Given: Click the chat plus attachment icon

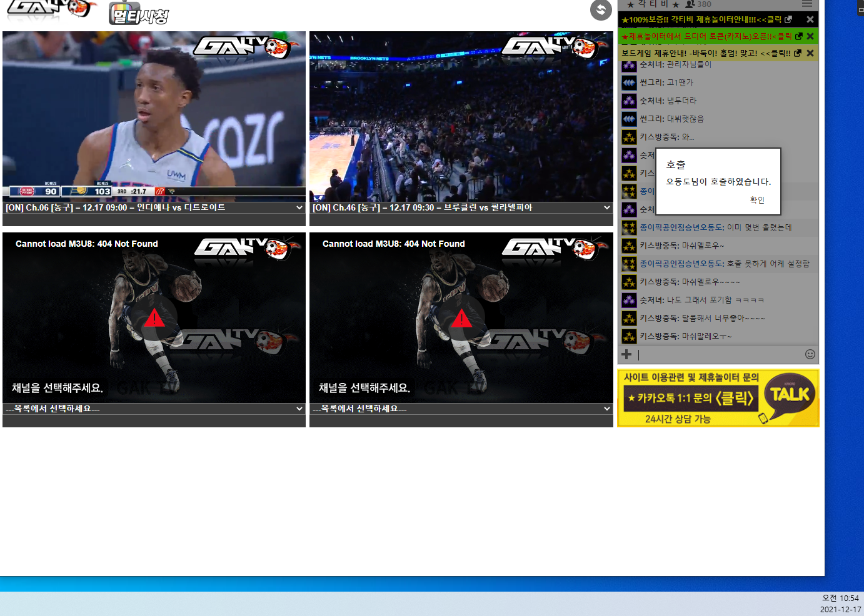Looking at the screenshot, I should (x=626, y=354).
